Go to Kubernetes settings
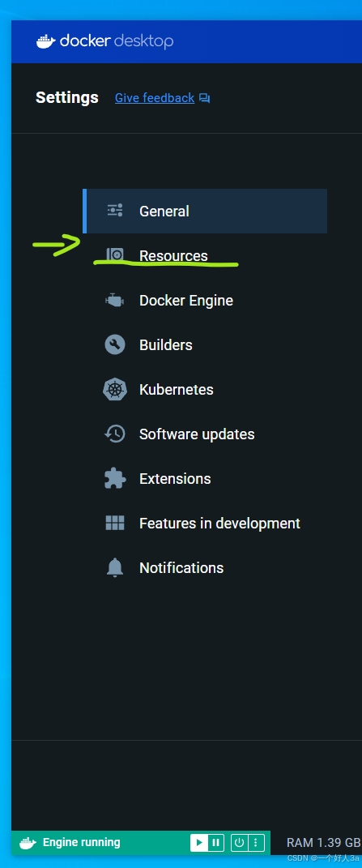The height and width of the screenshot is (868, 362). coord(205,389)
